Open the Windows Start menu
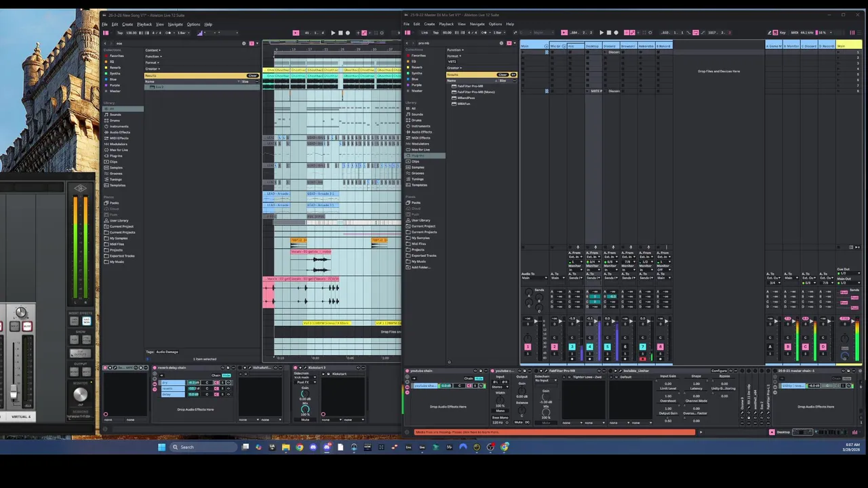868x488 pixels. (161, 447)
